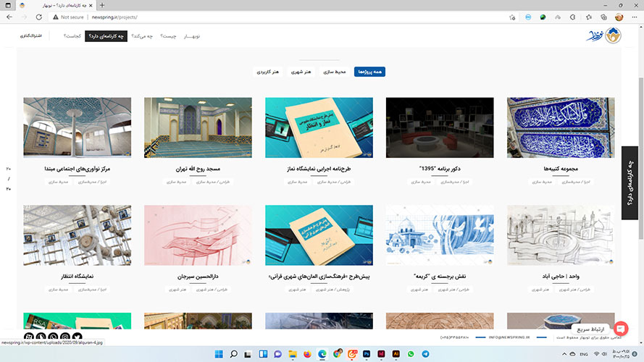Screen dimensions: 644x362
Task: Launch Firefox from the taskbar
Action: pyautogui.click(x=307, y=354)
